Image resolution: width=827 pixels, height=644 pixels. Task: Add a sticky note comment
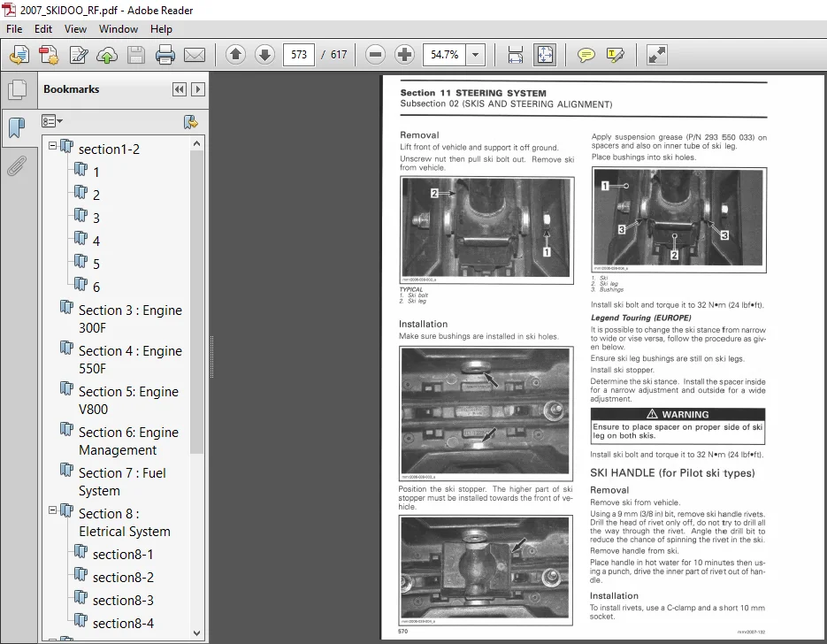tap(586, 55)
